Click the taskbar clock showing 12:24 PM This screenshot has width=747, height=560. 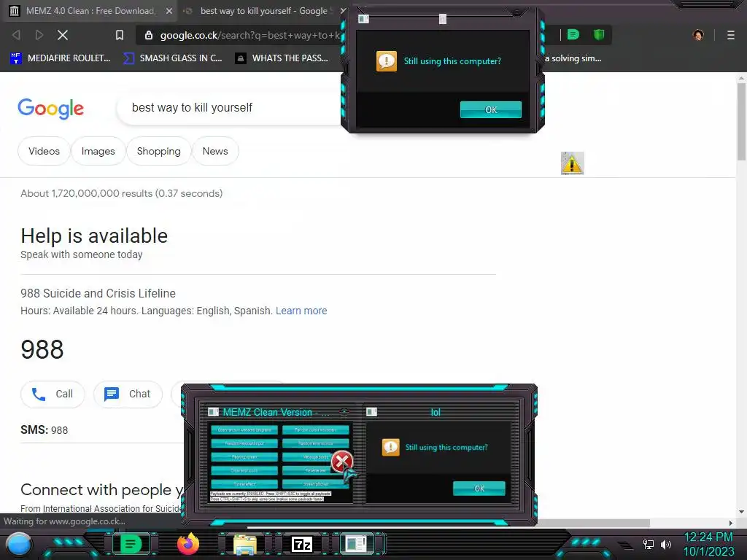[x=708, y=537]
